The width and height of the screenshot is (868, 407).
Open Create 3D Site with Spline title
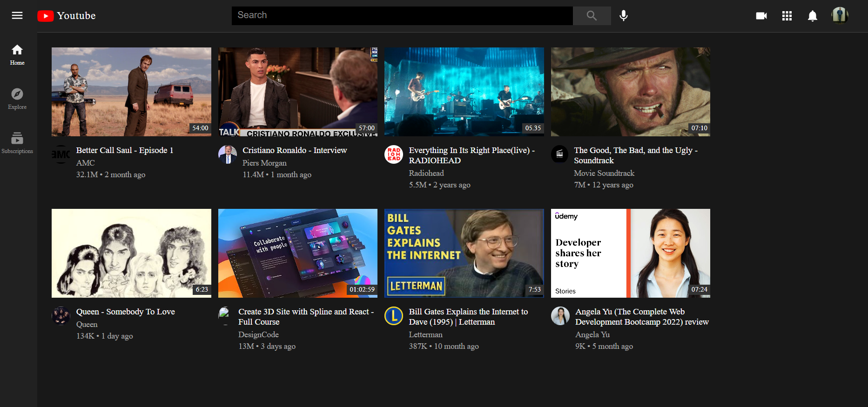point(306,317)
